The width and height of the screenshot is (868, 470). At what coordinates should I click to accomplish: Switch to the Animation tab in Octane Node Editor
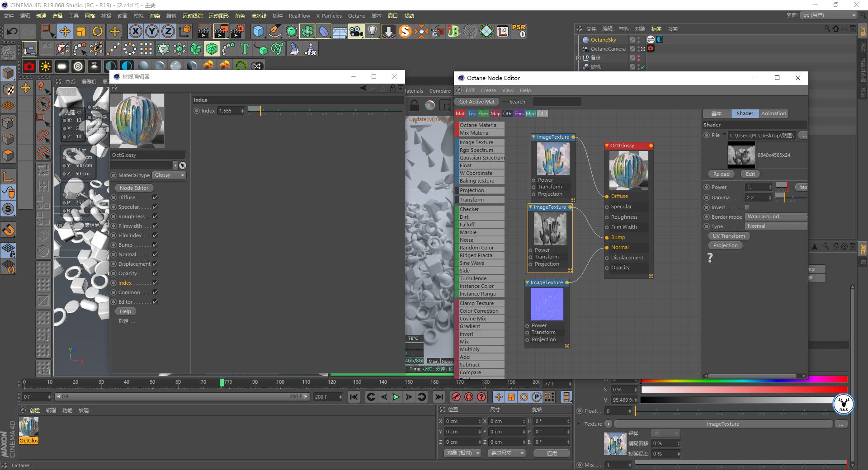[x=773, y=113]
